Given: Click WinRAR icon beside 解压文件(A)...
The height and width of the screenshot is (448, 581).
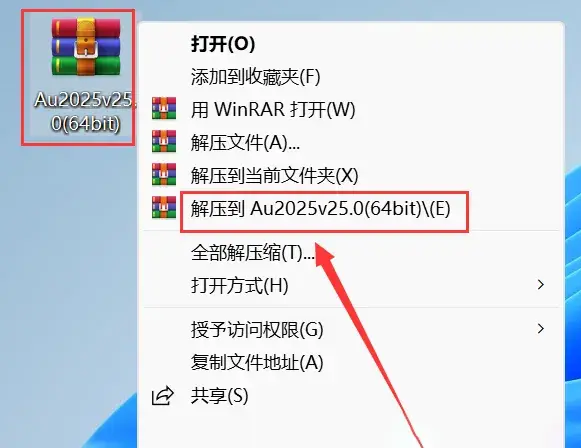Looking at the screenshot, I should (164, 141).
